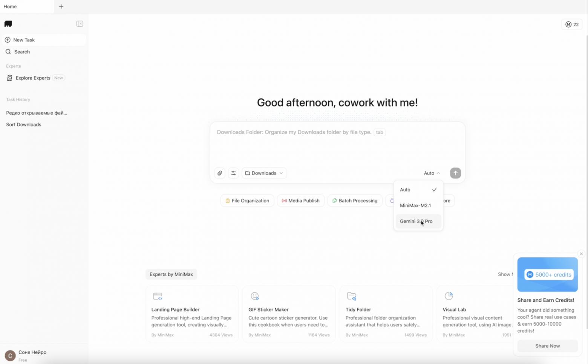
Task: Click the prompt input field
Action: point(337,143)
